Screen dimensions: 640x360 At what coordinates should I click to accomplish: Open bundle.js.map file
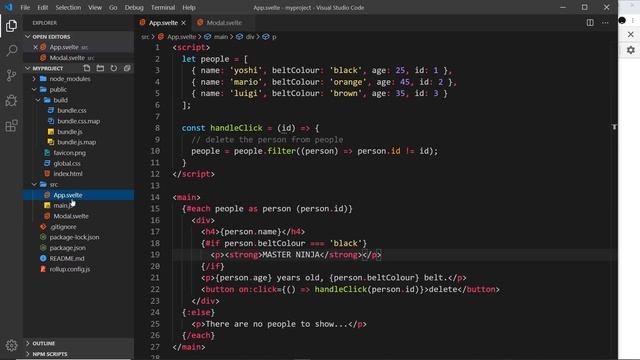pos(77,142)
